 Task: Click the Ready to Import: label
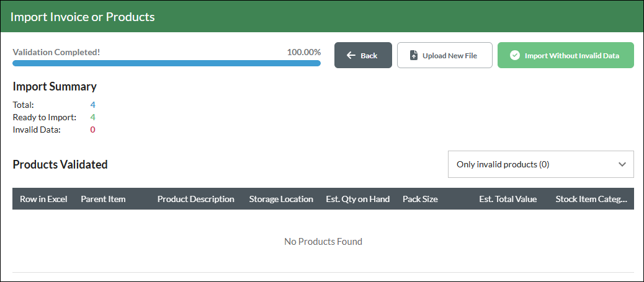coord(45,117)
